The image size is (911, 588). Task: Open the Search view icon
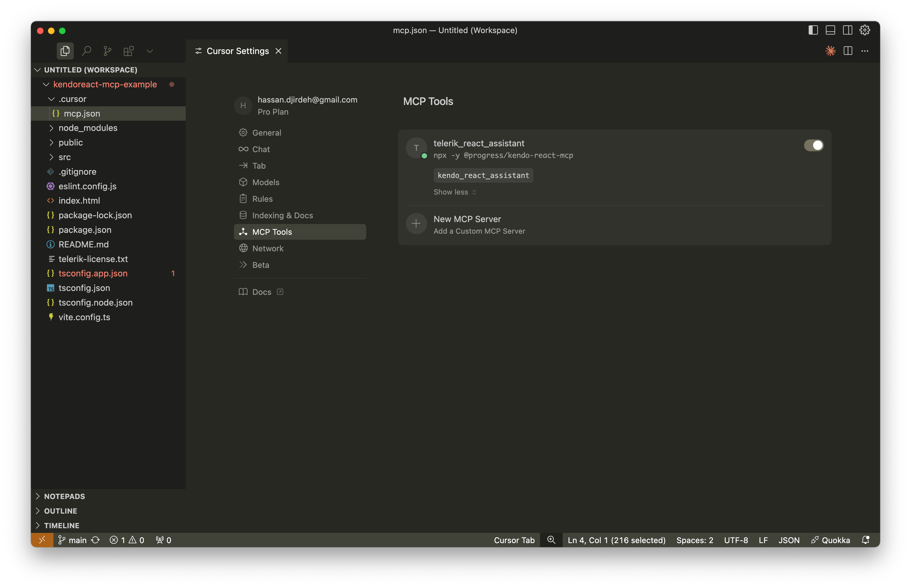87,51
